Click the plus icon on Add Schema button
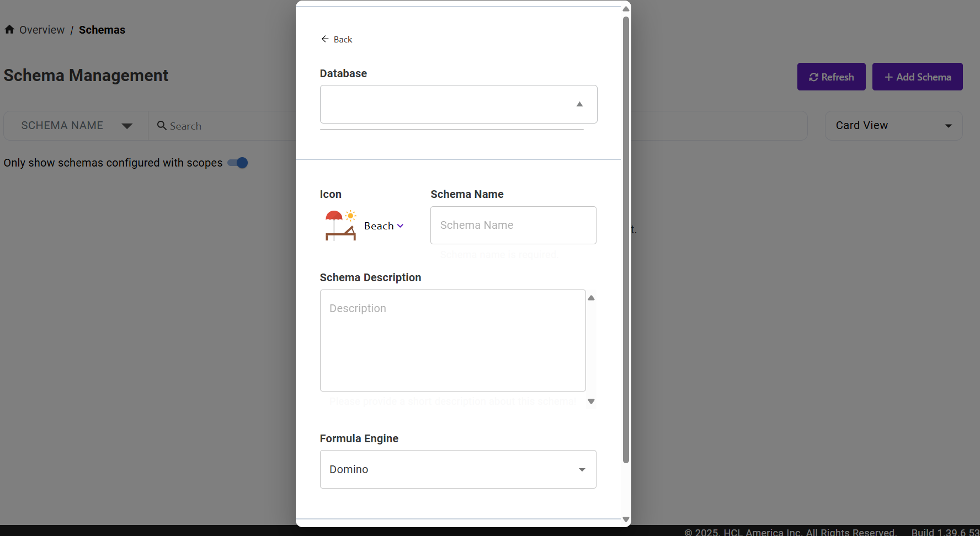The width and height of the screenshot is (980, 536). click(x=888, y=77)
